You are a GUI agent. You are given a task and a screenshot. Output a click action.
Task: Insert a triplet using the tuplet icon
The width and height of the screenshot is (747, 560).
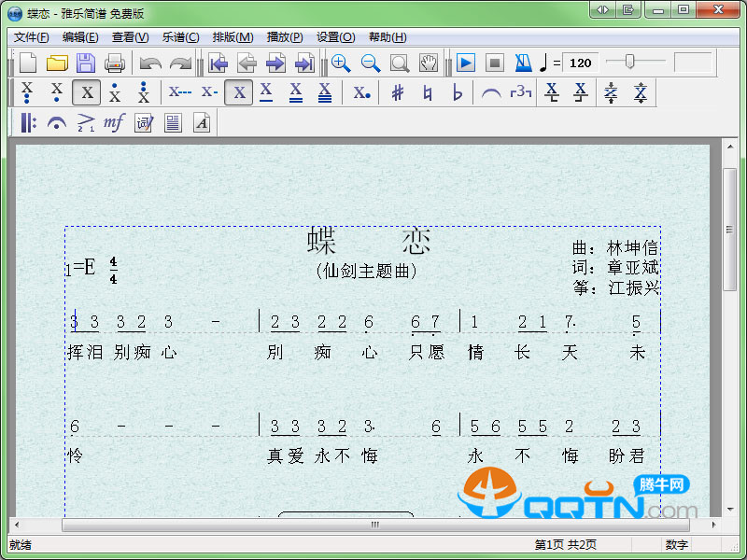520,92
